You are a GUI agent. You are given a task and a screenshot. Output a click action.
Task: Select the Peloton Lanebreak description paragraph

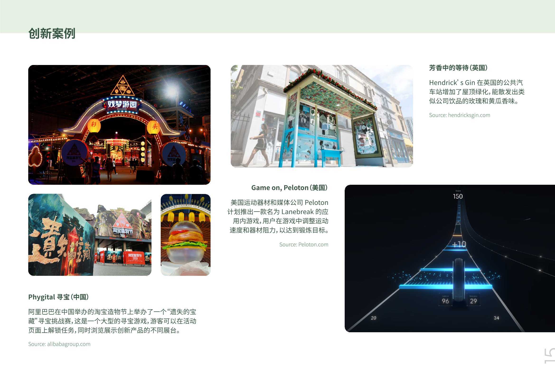click(x=278, y=216)
